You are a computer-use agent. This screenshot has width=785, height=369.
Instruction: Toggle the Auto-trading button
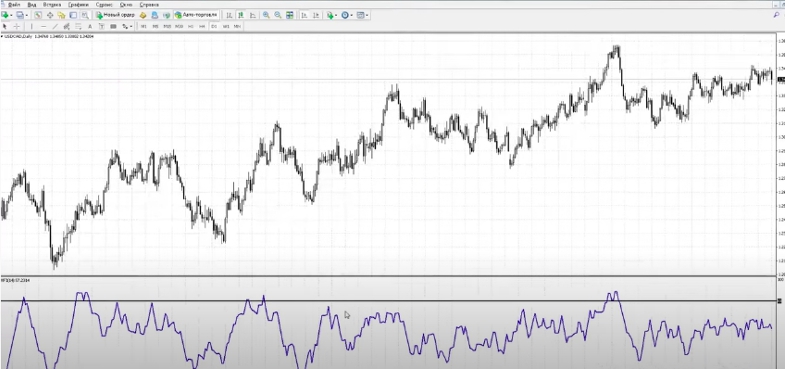pyautogui.click(x=196, y=16)
